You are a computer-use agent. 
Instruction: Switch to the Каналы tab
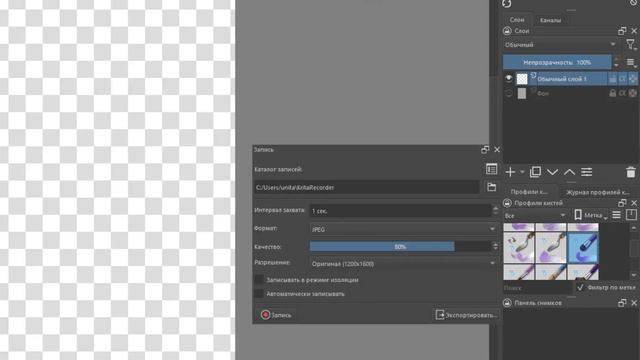(x=550, y=20)
